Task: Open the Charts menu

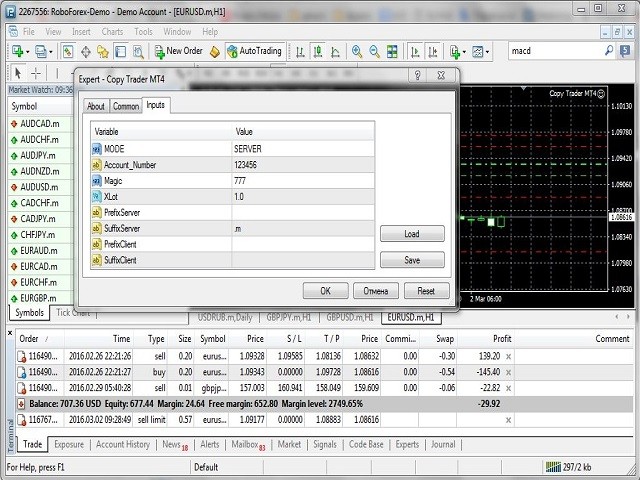Action: coord(112,31)
